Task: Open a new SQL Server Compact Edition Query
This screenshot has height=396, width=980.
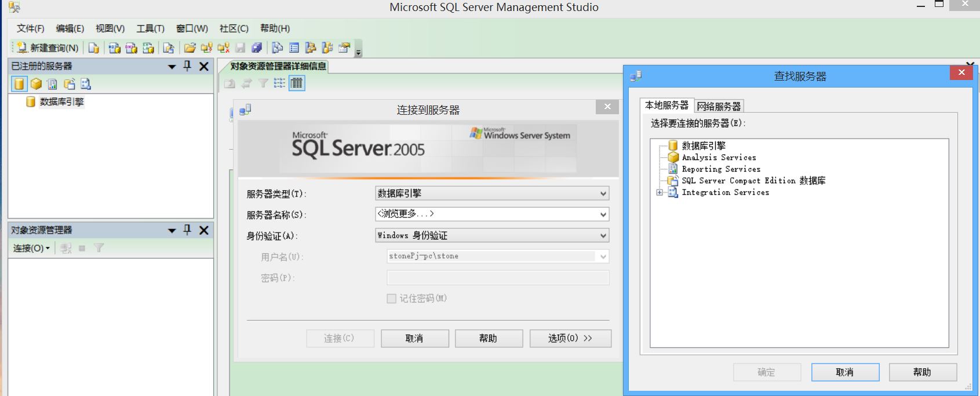Action: [168, 48]
